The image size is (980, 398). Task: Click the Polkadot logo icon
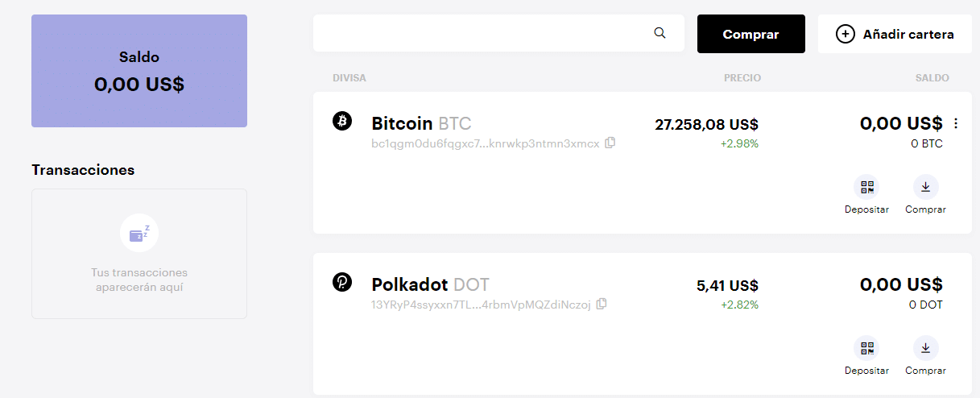[x=342, y=282]
